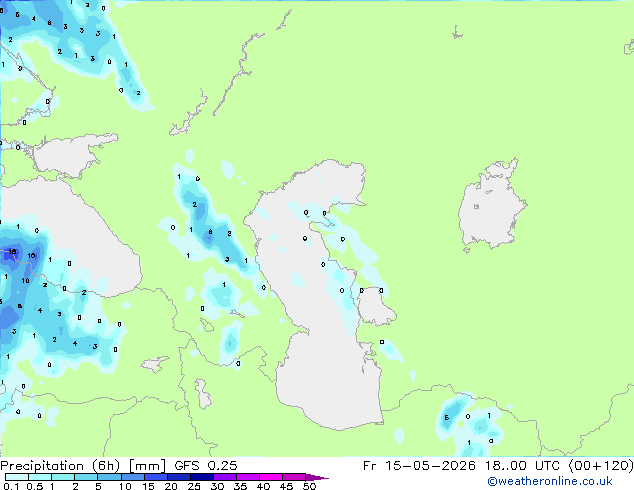Click the legend label '0.5'
The height and width of the screenshot is (490, 634).
[x=35, y=486]
